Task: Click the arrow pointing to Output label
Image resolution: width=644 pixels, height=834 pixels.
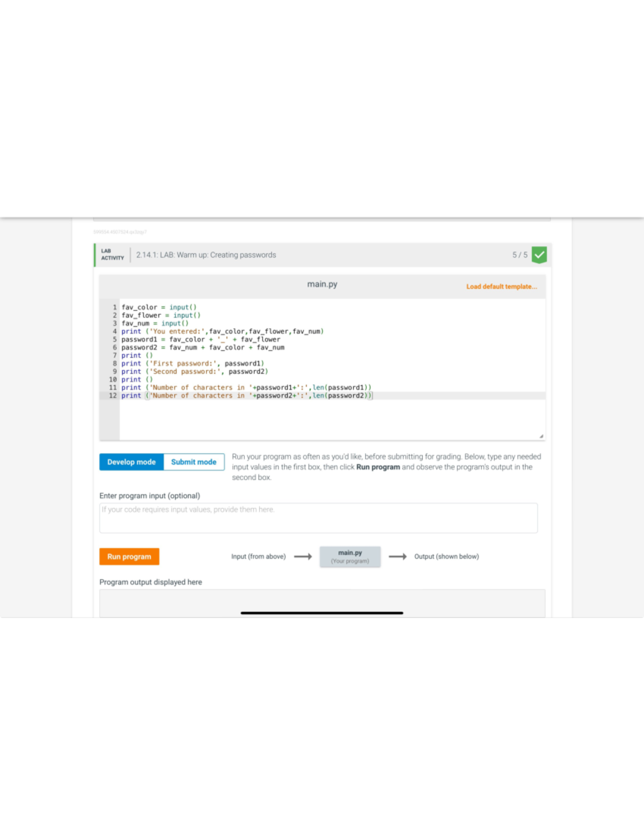Action: (398, 556)
